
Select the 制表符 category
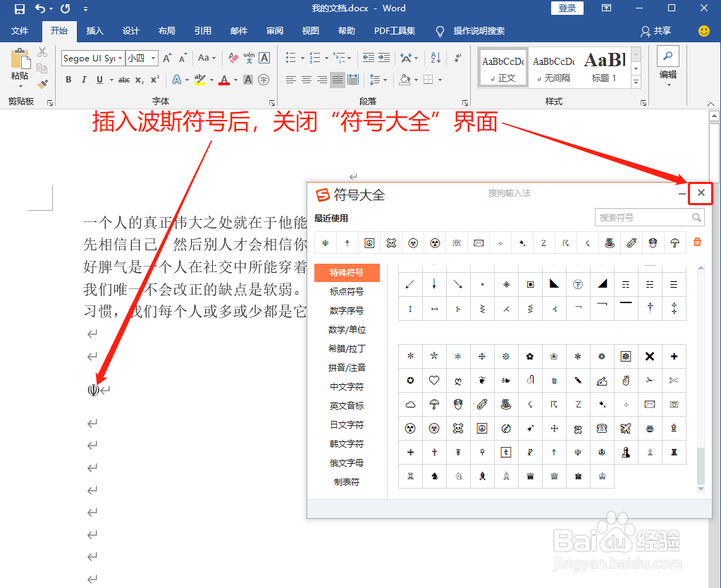[x=347, y=482]
